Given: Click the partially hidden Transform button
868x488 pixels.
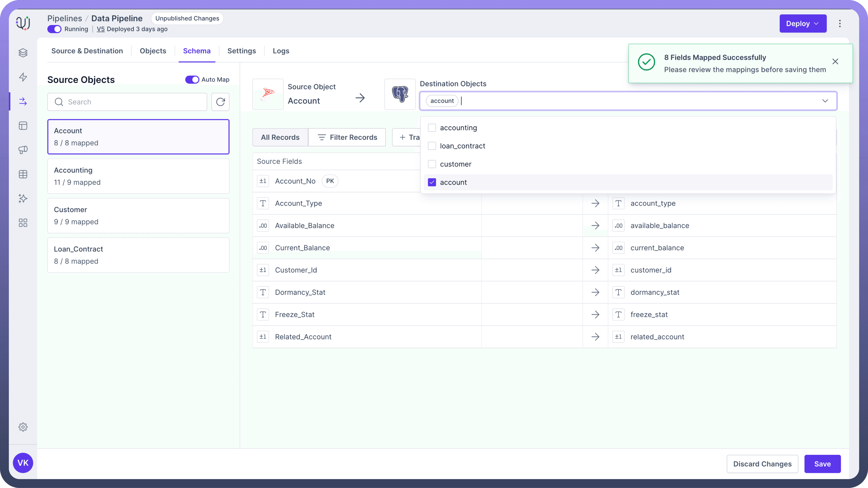Looking at the screenshot, I should pyautogui.click(x=406, y=137).
